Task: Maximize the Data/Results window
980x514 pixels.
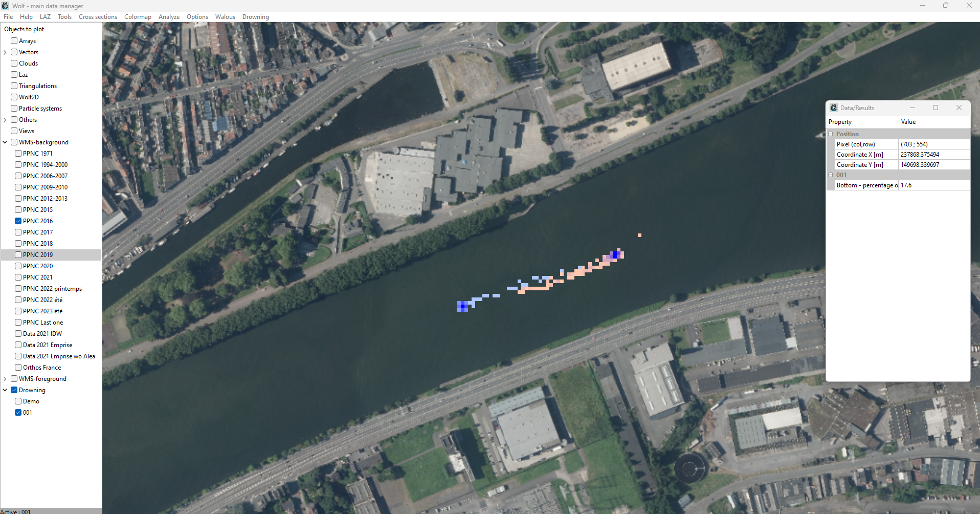Action: [x=936, y=108]
